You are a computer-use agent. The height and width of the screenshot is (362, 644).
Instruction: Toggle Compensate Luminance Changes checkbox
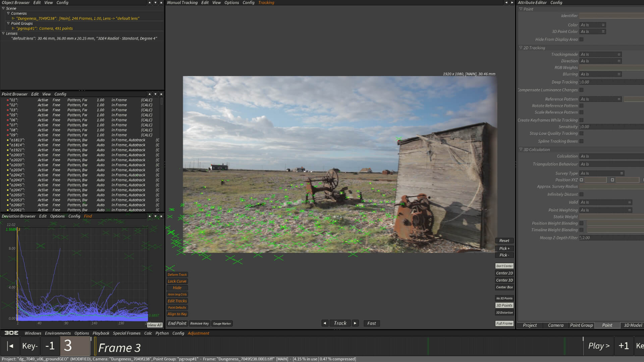click(x=581, y=90)
